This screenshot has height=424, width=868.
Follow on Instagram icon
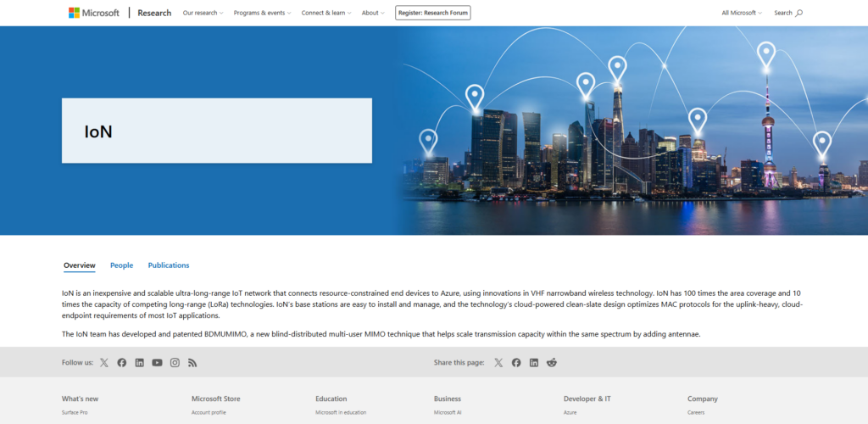point(175,363)
